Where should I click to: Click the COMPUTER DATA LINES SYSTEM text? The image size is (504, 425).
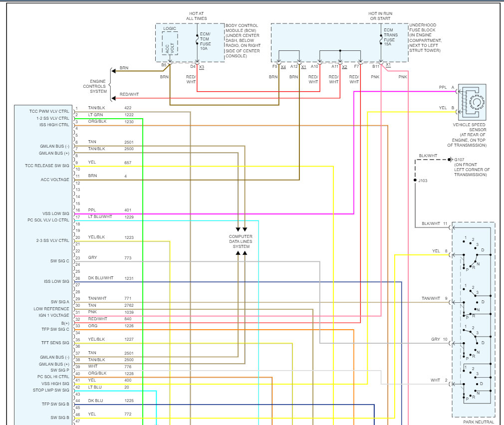pos(242,241)
